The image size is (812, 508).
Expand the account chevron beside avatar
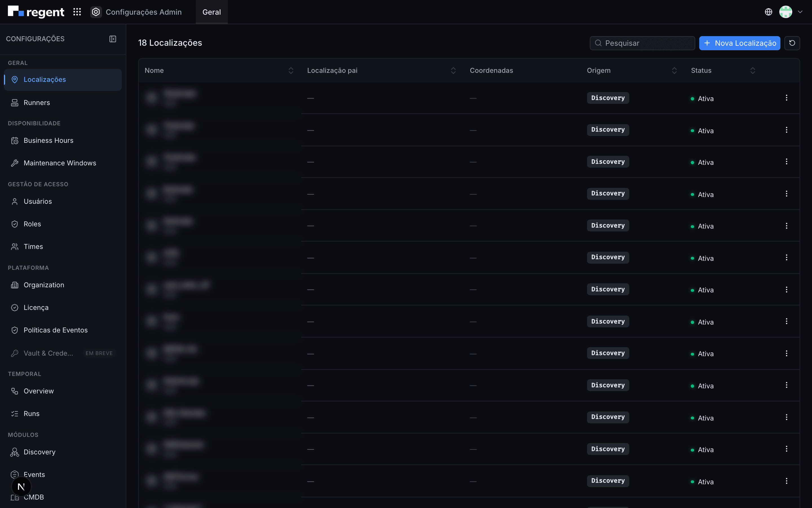800,12
